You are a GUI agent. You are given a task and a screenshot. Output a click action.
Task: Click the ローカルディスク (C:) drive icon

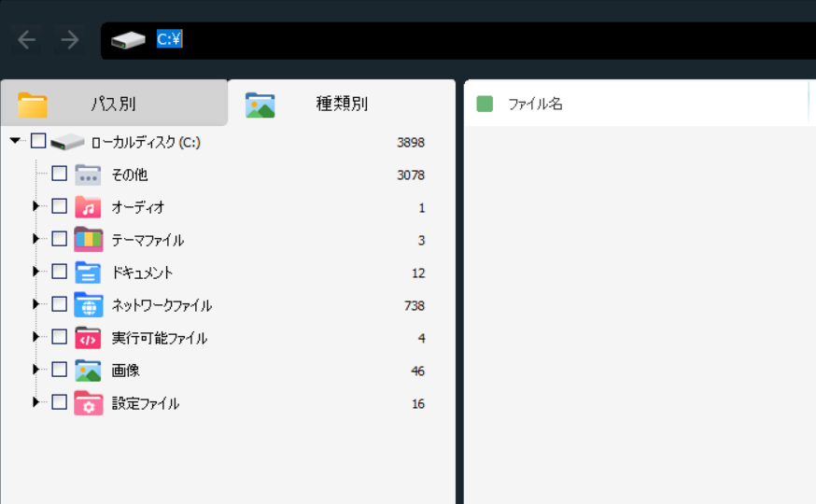[67, 142]
